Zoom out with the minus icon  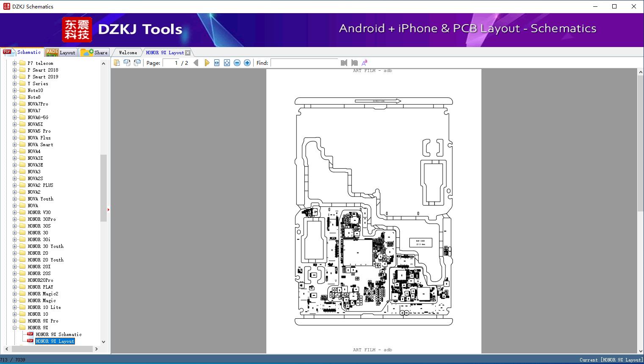tap(237, 63)
